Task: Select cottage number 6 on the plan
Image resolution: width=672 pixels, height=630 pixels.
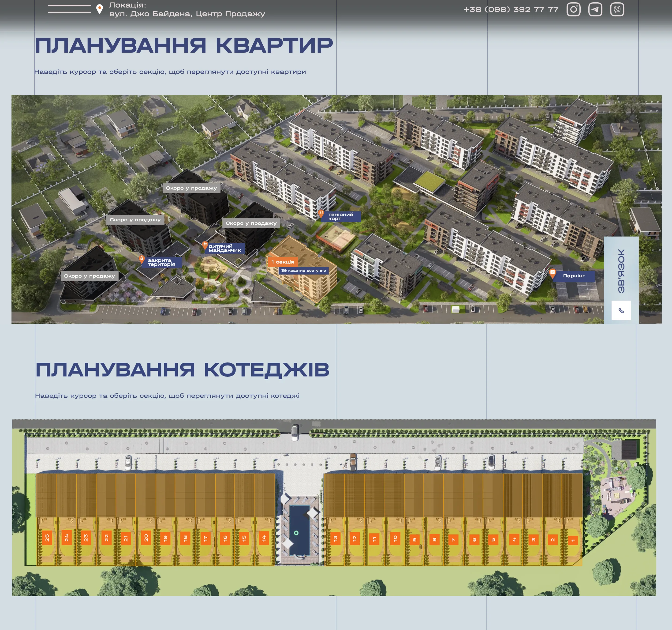Action: 474,540
